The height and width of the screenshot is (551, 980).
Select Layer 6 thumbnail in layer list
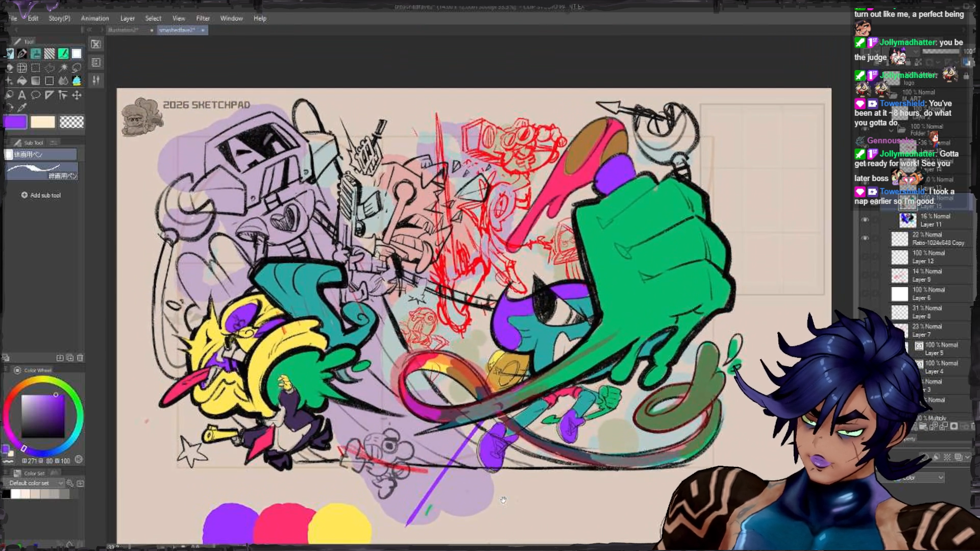point(899,294)
